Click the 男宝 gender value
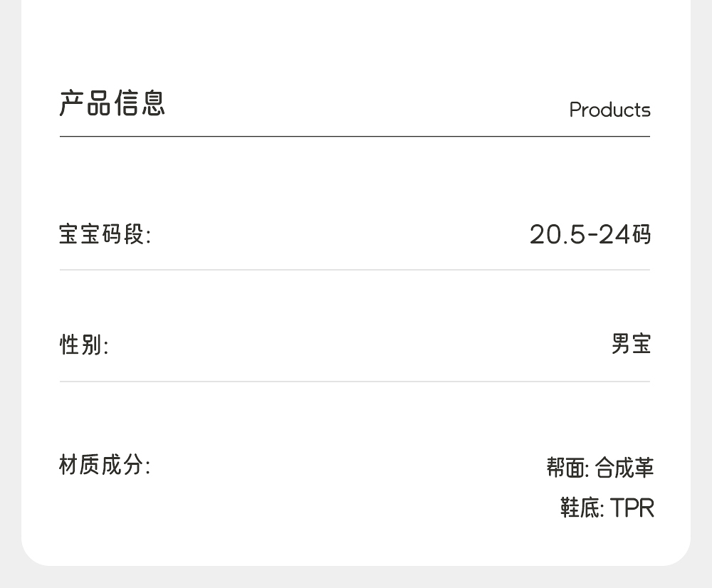The image size is (712, 588). pyautogui.click(x=631, y=345)
